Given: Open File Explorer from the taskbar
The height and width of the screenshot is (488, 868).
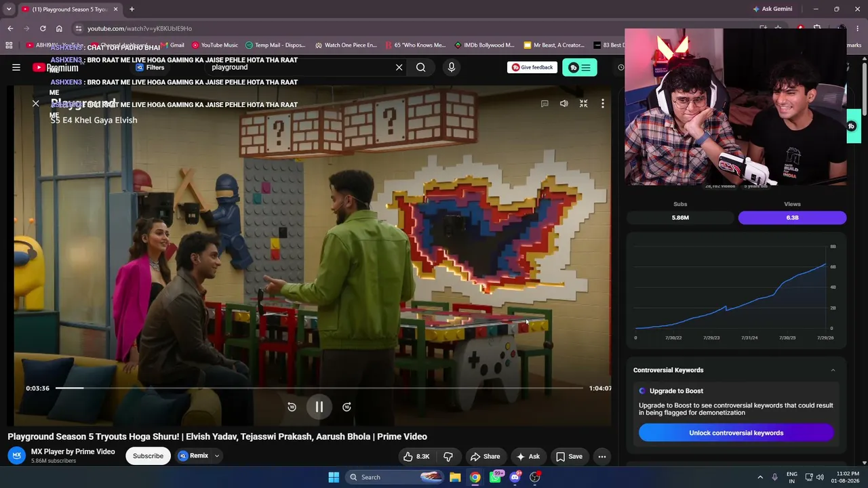Looking at the screenshot, I should 455,477.
